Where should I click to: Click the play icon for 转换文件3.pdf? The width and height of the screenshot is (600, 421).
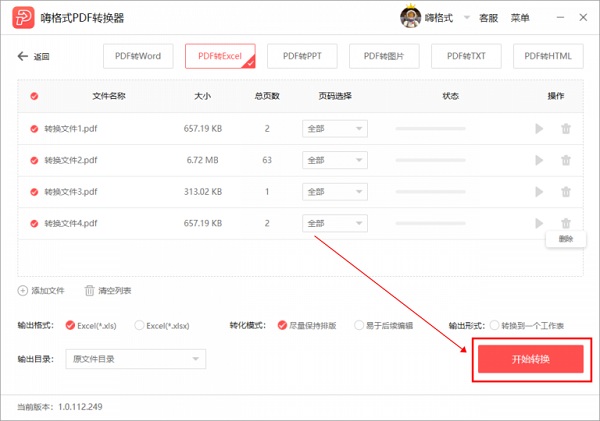point(539,192)
